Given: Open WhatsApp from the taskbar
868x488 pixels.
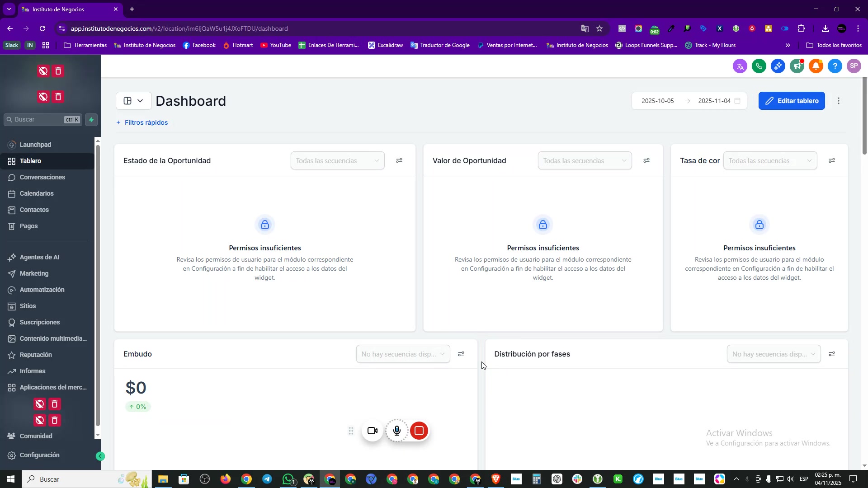Looking at the screenshot, I should click(288, 479).
